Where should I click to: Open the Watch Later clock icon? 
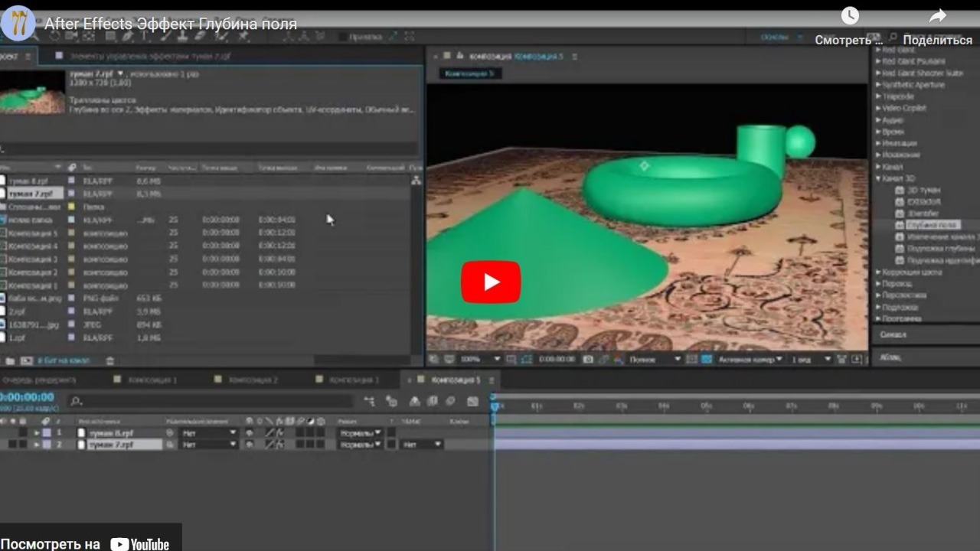850,15
